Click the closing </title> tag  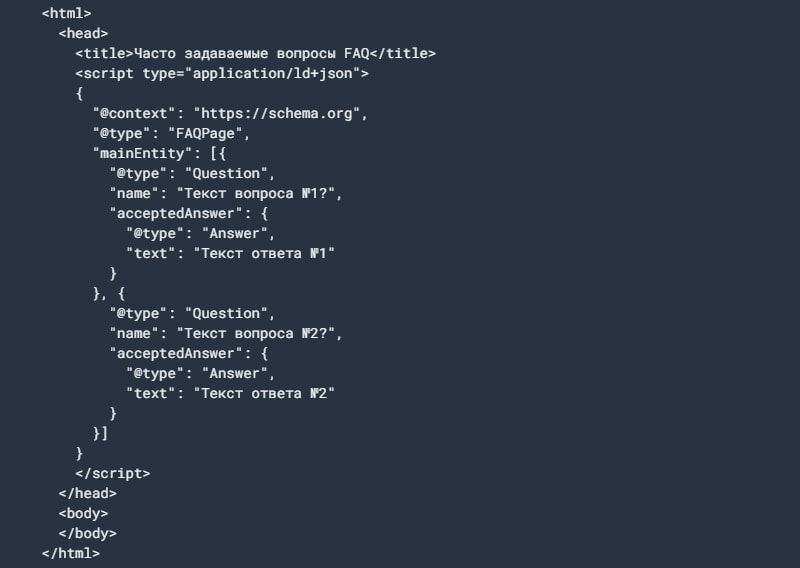pyautogui.click(x=406, y=54)
